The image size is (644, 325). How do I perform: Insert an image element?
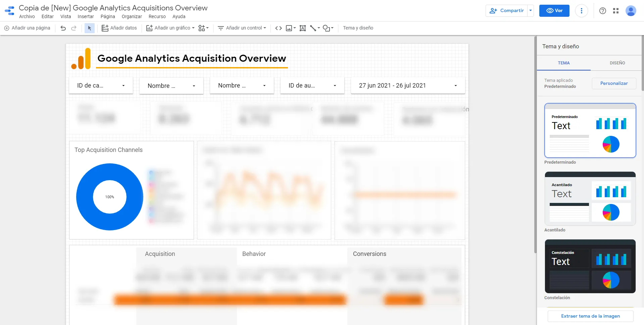pos(291,28)
